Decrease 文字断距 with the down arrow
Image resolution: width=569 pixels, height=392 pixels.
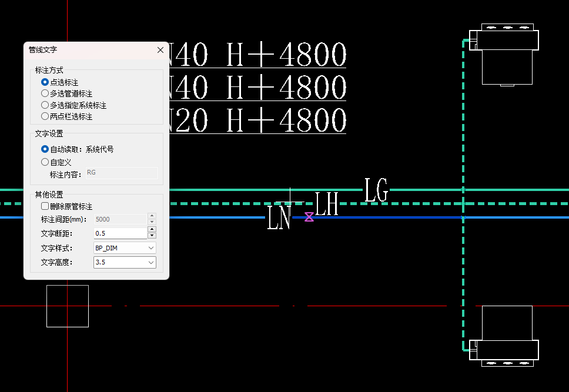coord(152,236)
